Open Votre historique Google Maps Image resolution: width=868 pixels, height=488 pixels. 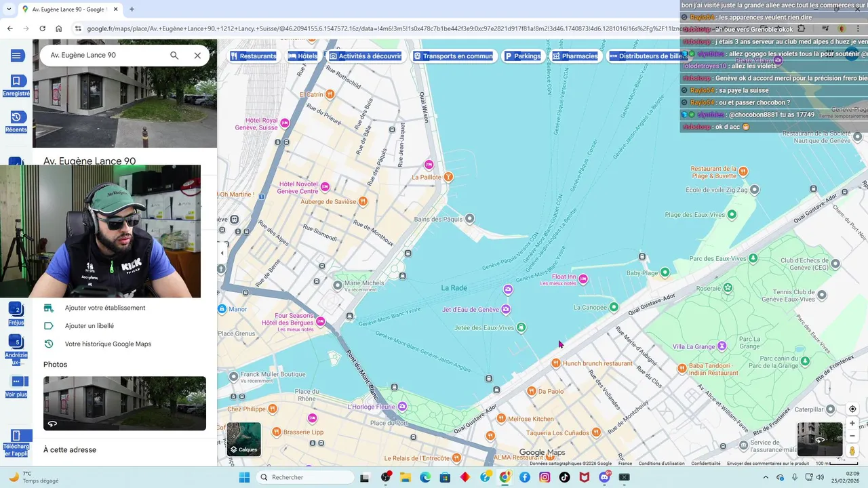pyautogui.click(x=108, y=344)
